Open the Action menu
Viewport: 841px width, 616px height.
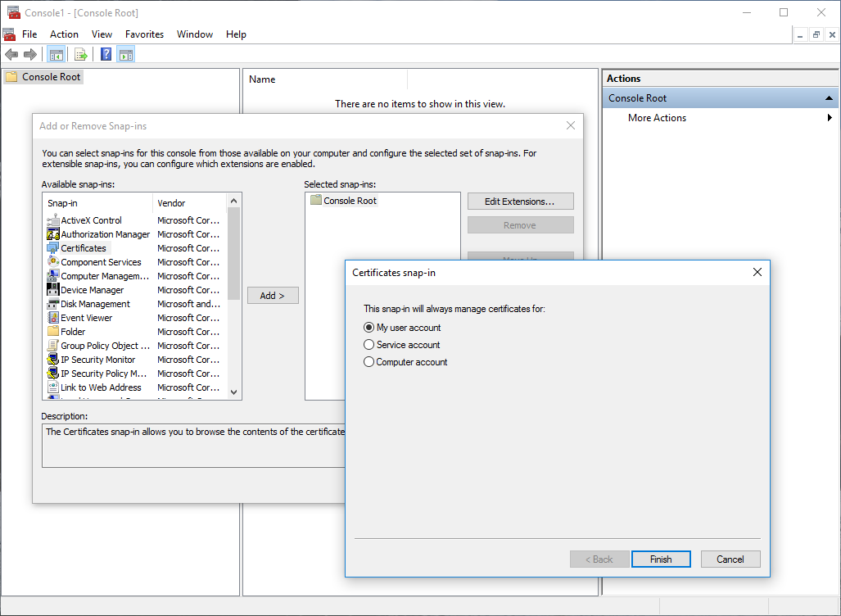click(64, 34)
